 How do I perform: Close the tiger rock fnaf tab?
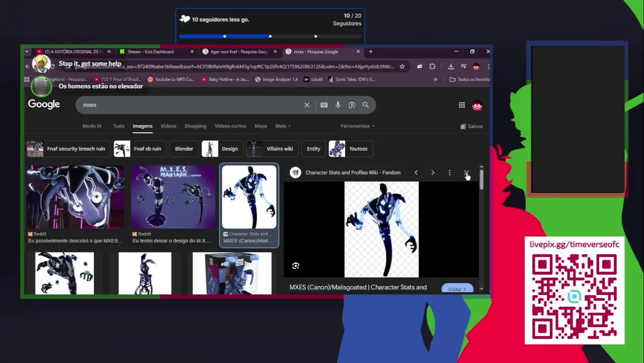click(275, 51)
